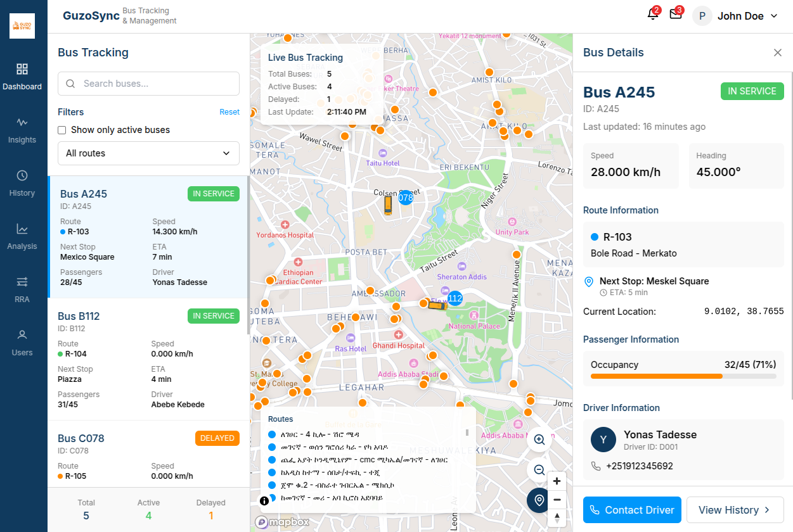Go to the RRA sidebar section
The height and width of the screenshot is (532, 793).
[x=22, y=289]
